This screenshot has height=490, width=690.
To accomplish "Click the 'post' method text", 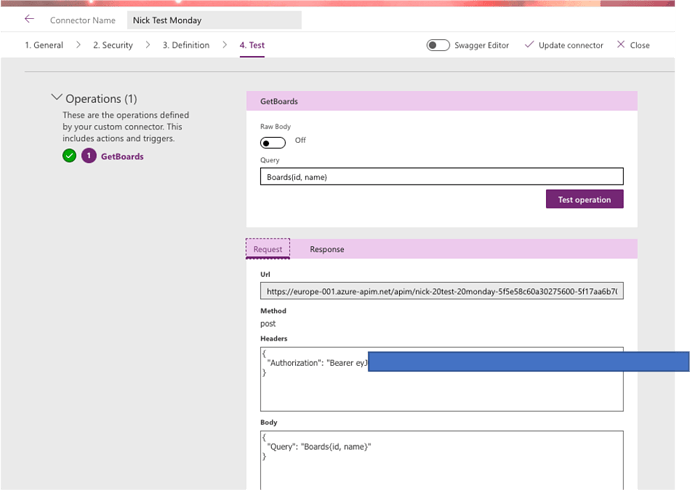I will [268, 324].
